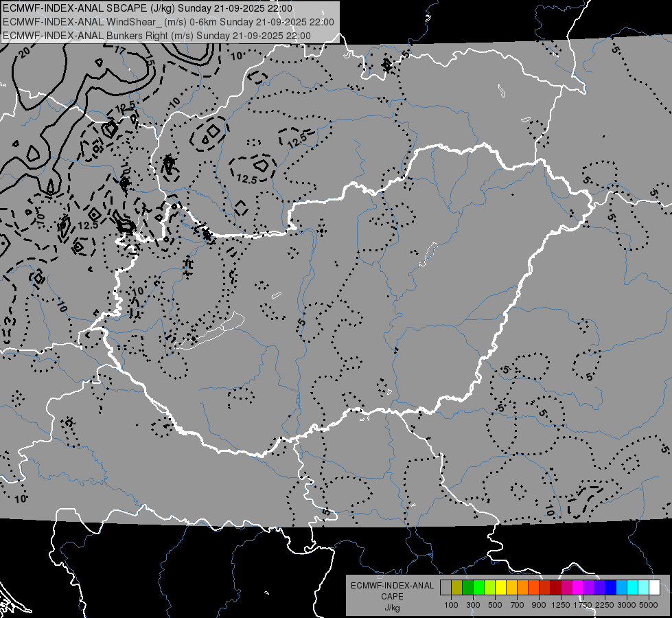The image size is (672, 618).
Task: Select the dark green legend swatch
Action: click(467, 587)
